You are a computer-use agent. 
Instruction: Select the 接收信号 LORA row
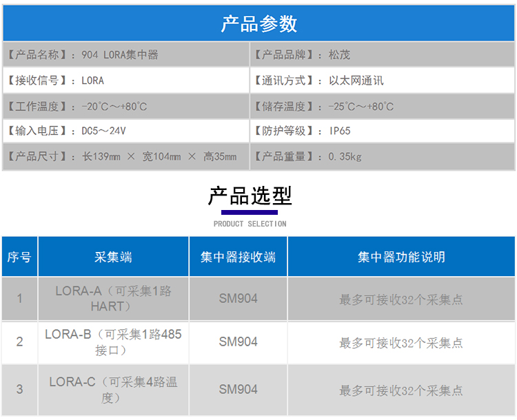pos(125,80)
